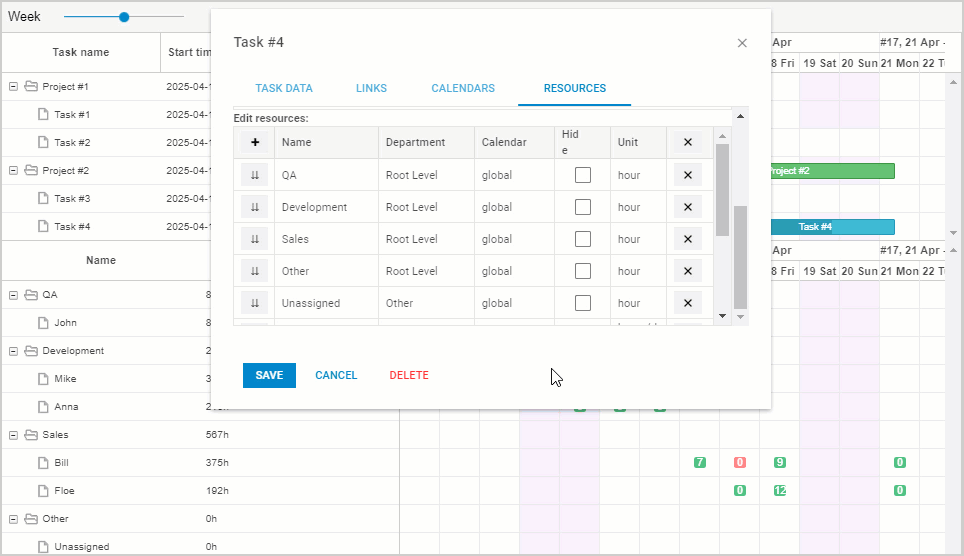Image resolution: width=964 pixels, height=556 pixels.
Task: Click the X icon in resources header
Action: tap(688, 143)
